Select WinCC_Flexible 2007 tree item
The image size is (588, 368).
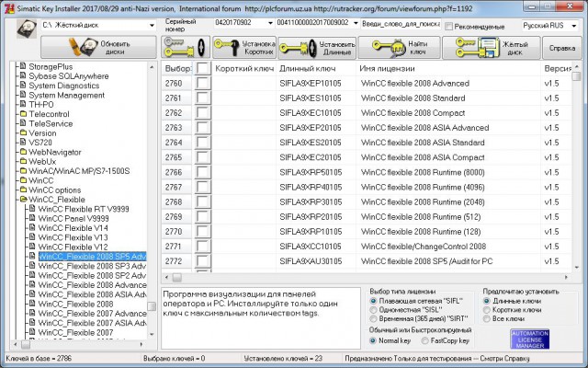point(75,332)
